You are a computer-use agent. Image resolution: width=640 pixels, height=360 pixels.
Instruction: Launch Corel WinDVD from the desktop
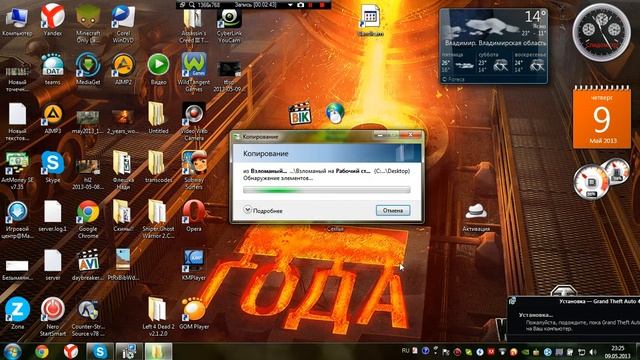[x=123, y=18]
